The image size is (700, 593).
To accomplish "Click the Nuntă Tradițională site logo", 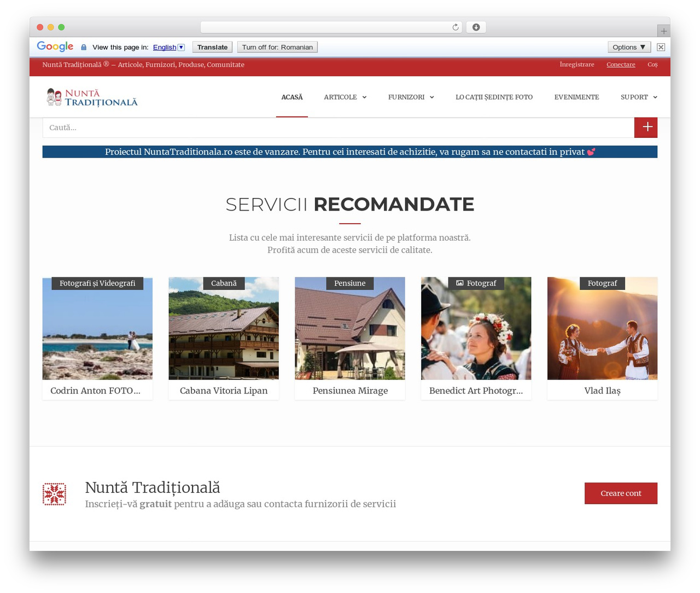I will [92, 97].
